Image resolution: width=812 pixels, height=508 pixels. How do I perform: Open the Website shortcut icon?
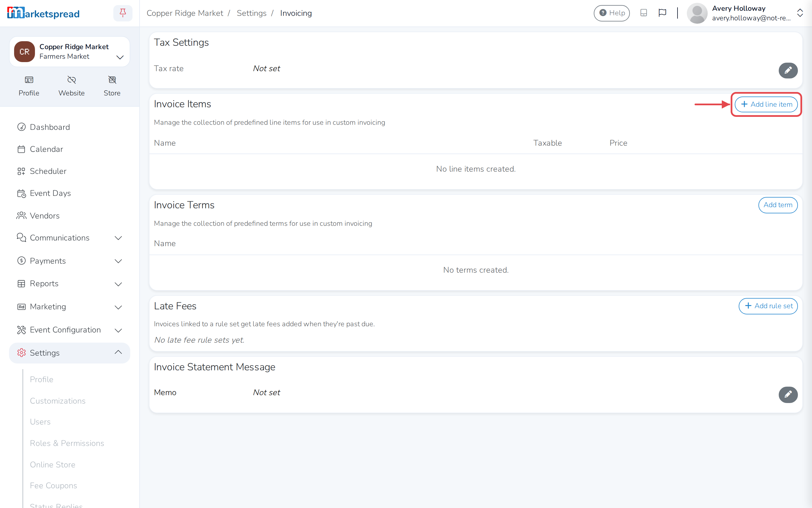pos(71,86)
